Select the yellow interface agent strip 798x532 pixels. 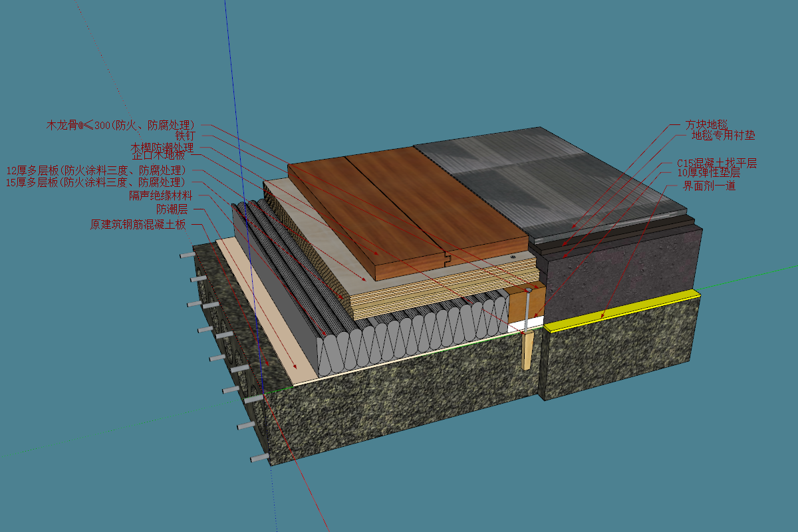(622, 309)
